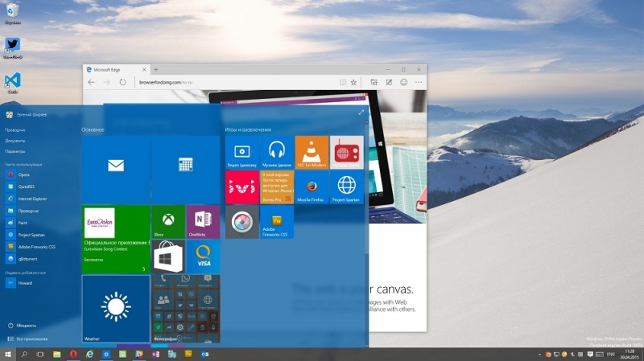Open the Store shopping bag tile
The image size is (644, 361).
[x=168, y=256]
